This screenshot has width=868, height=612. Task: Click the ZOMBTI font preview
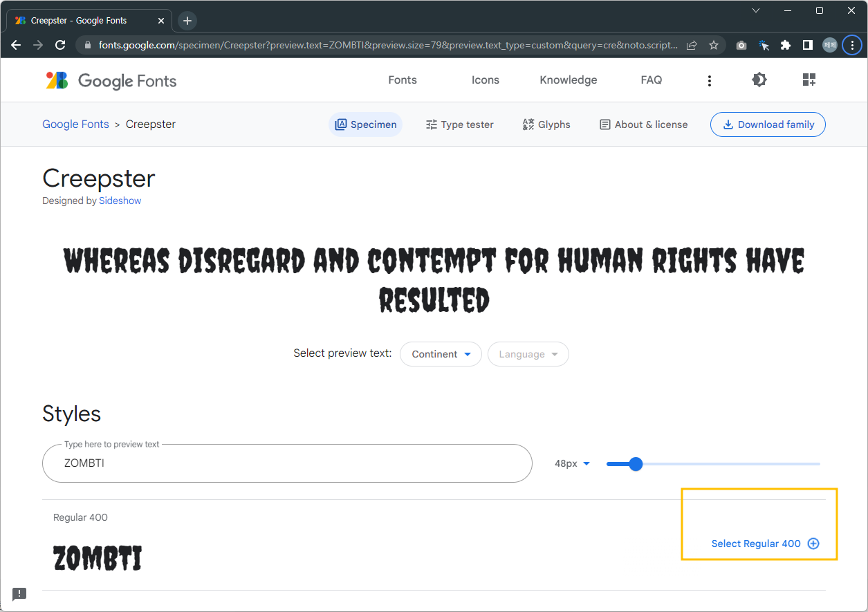(98, 559)
